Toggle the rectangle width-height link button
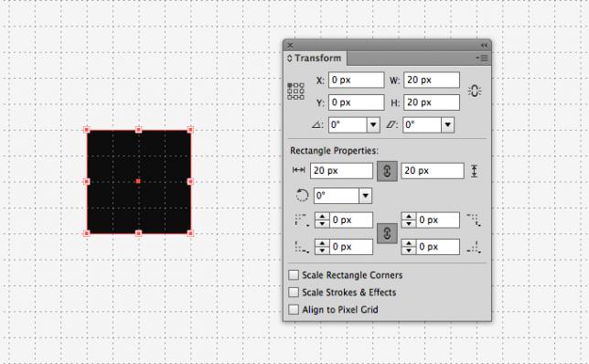The height and width of the screenshot is (364, 589). (387, 171)
